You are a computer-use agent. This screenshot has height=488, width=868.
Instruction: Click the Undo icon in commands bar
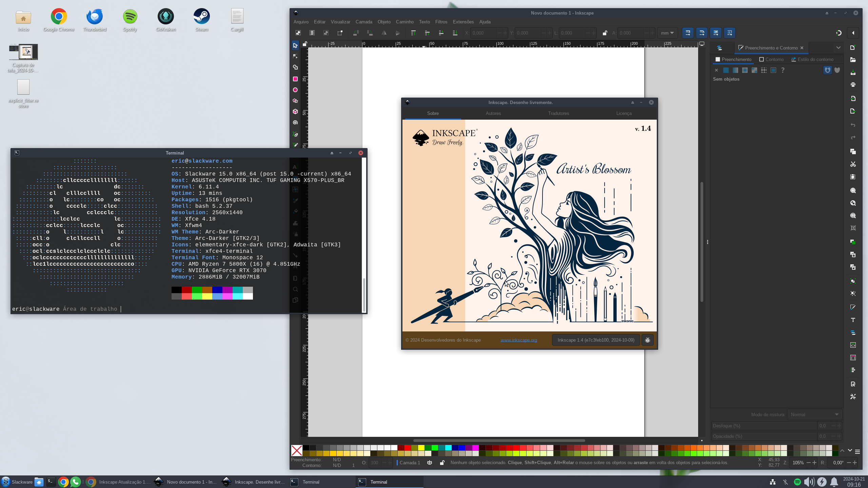(x=853, y=125)
